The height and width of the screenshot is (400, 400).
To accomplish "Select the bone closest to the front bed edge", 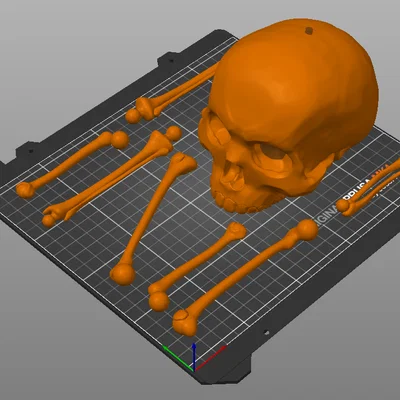I will pyautogui.click(x=245, y=277).
